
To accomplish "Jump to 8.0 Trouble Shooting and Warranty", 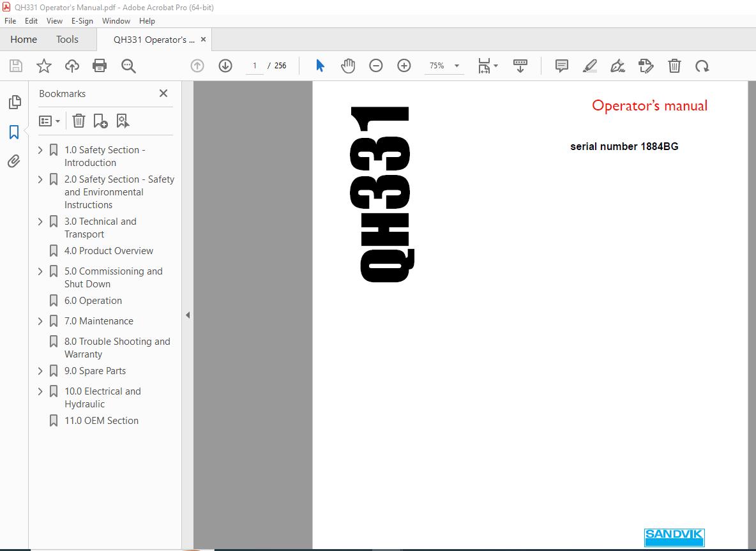I will point(117,347).
